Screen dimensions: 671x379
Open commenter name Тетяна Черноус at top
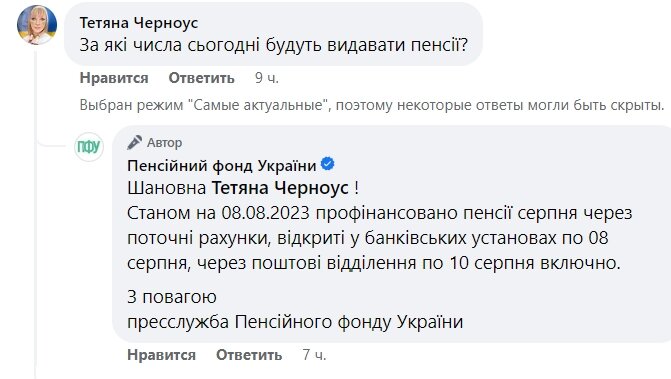pos(139,23)
